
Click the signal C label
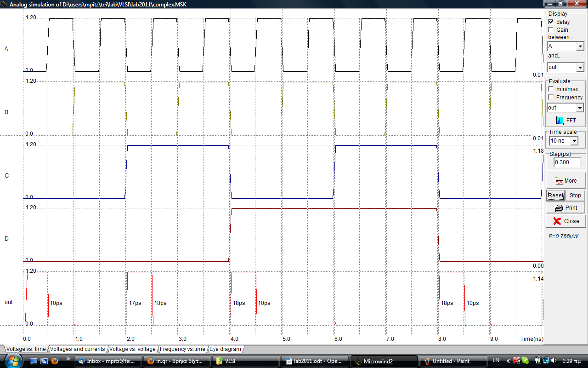(x=6, y=175)
